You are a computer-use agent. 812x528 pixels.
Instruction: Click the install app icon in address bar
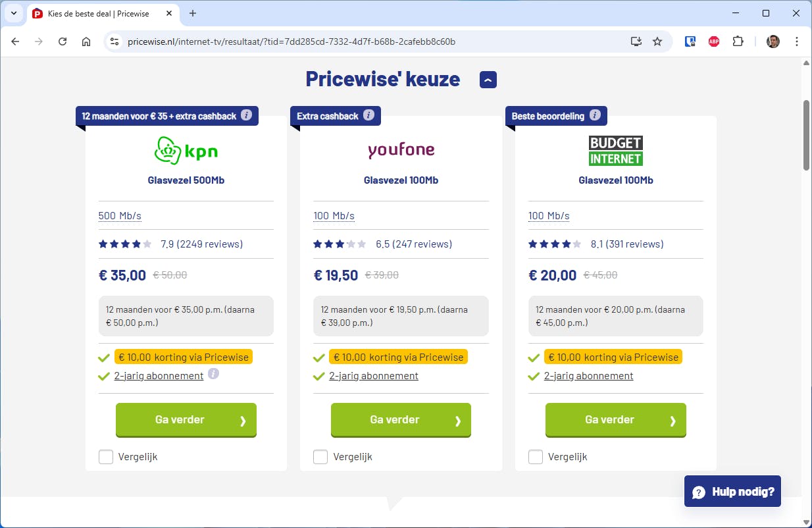tap(636, 41)
